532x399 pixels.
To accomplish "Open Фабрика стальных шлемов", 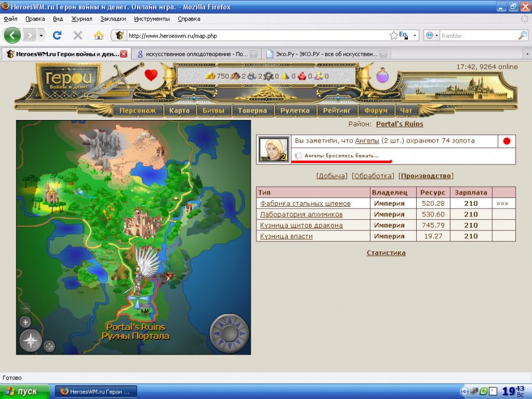I will 306,203.
